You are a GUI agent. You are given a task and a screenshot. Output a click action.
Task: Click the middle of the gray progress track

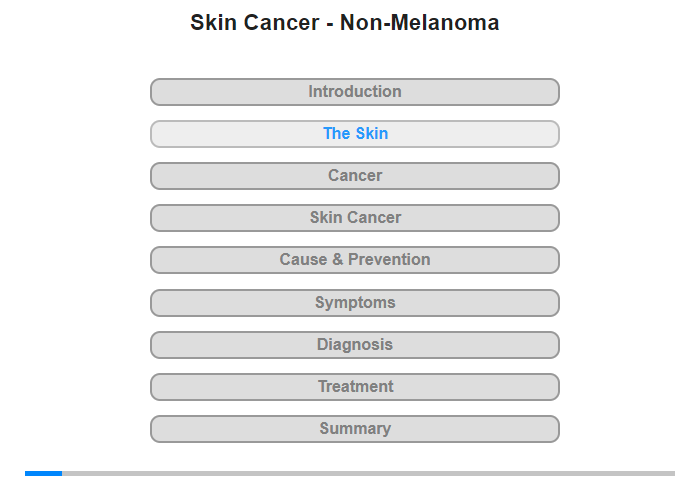(x=368, y=473)
